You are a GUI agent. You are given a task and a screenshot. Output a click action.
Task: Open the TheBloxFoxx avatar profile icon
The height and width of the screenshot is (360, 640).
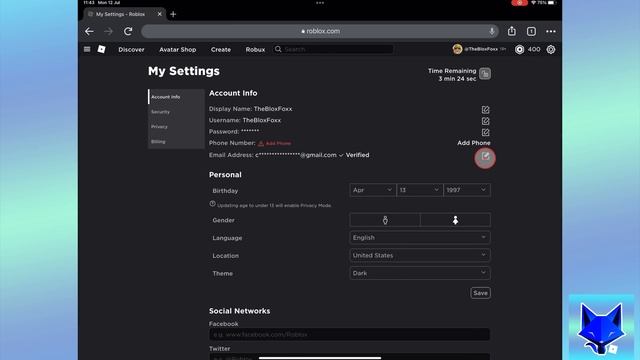[457, 49]
